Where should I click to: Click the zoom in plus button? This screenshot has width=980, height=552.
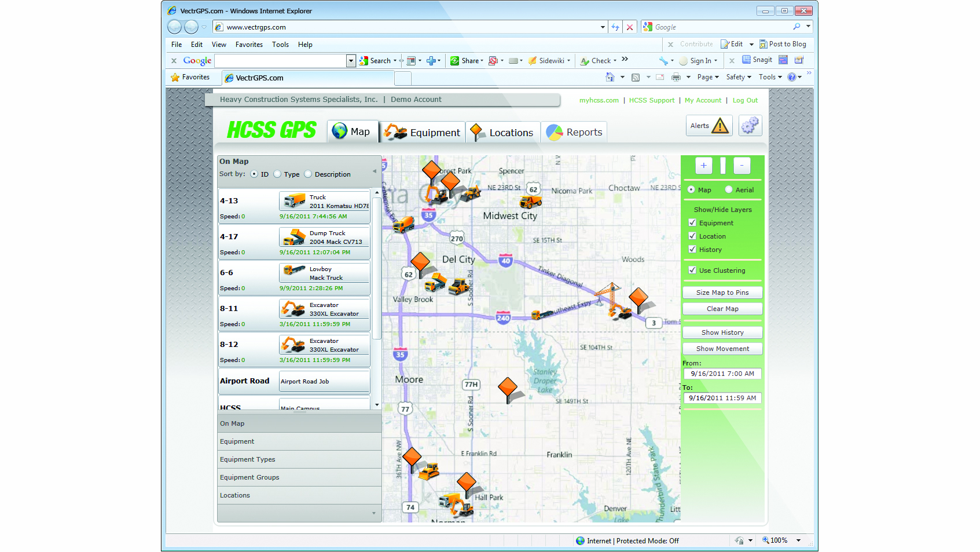703,166
